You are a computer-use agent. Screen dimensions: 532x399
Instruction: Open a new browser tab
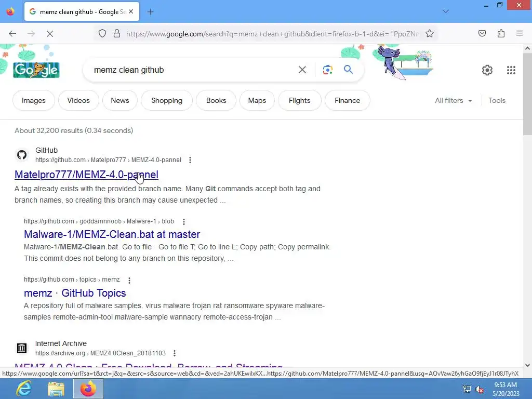click(x=150, y=12)
